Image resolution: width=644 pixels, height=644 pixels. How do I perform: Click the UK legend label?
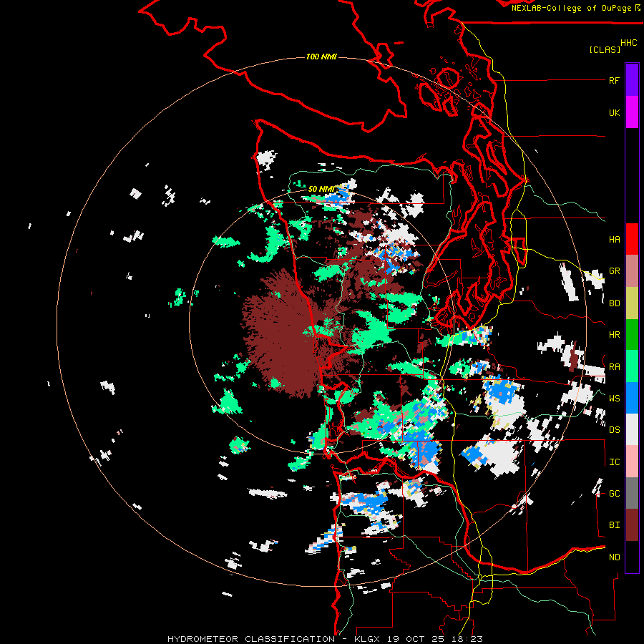pyautogui.click(x=614, y=113)
